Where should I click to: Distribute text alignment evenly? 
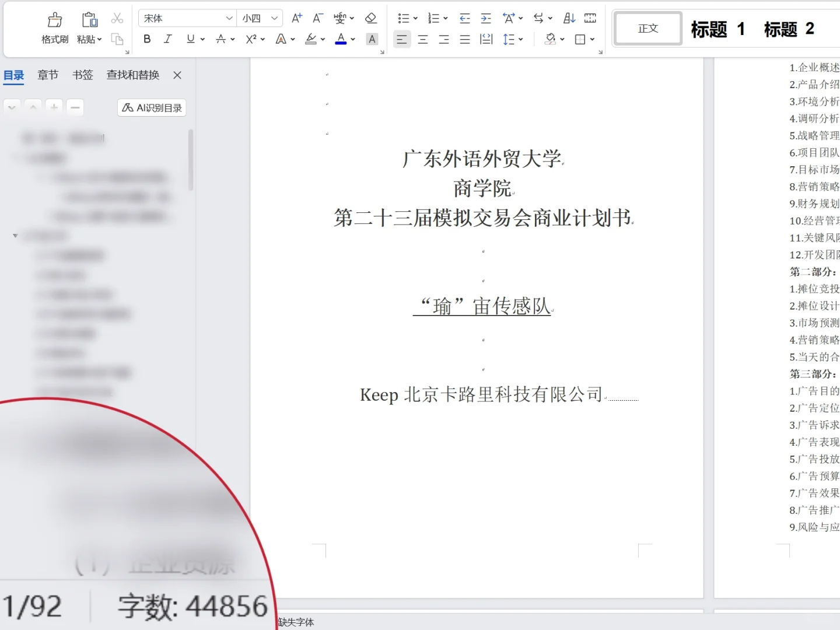[486, 39]
